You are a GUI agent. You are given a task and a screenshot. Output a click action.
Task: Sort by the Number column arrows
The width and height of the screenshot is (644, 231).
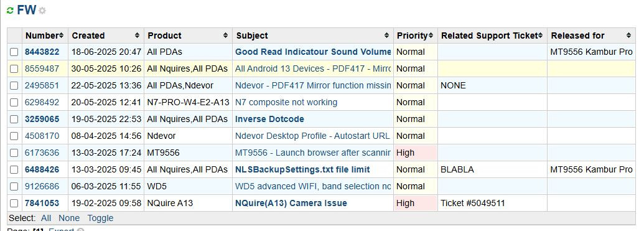pyautogui.click(x=61, y=35)
